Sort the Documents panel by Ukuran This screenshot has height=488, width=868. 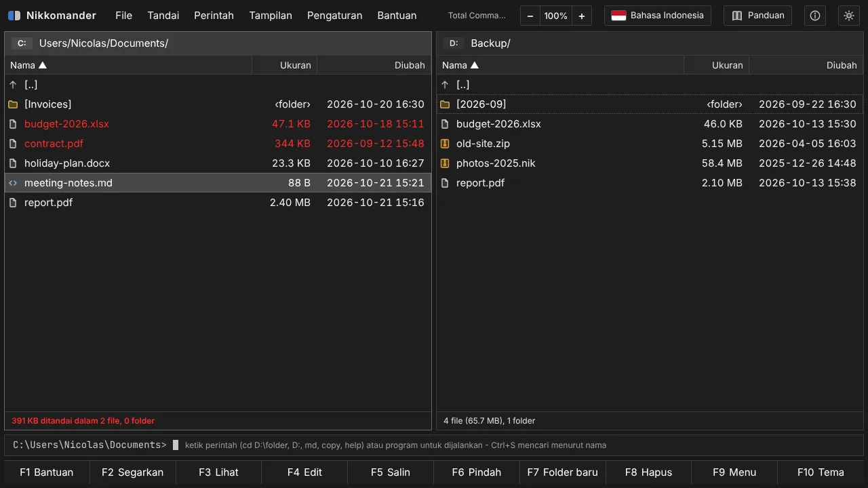click(285, 65)
